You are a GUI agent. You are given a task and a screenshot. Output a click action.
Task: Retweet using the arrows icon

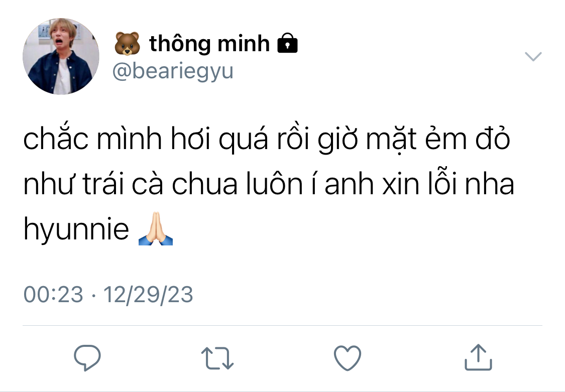click(217, 358)
